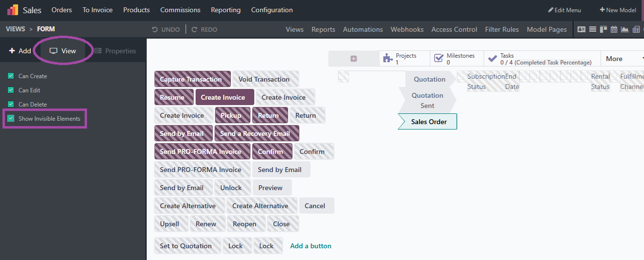Select the Send a Recovery Email button
The image size is (644, 260).
tap(257, 133)
